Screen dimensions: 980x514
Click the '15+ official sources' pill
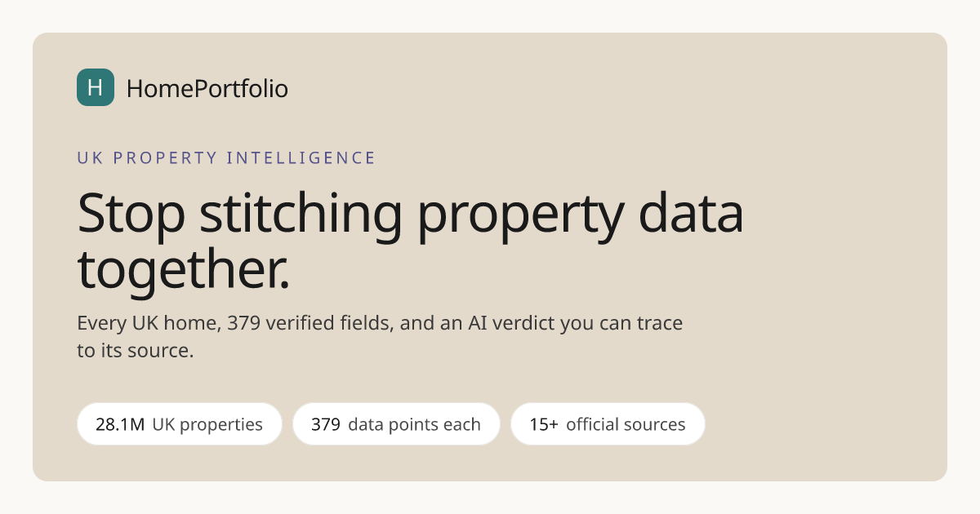608,424
